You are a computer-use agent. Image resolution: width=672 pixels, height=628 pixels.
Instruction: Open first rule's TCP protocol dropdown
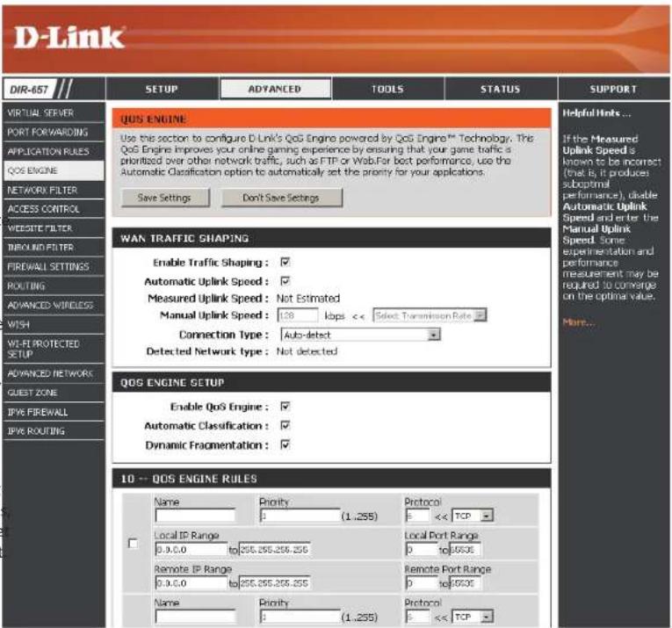(473, 516)
